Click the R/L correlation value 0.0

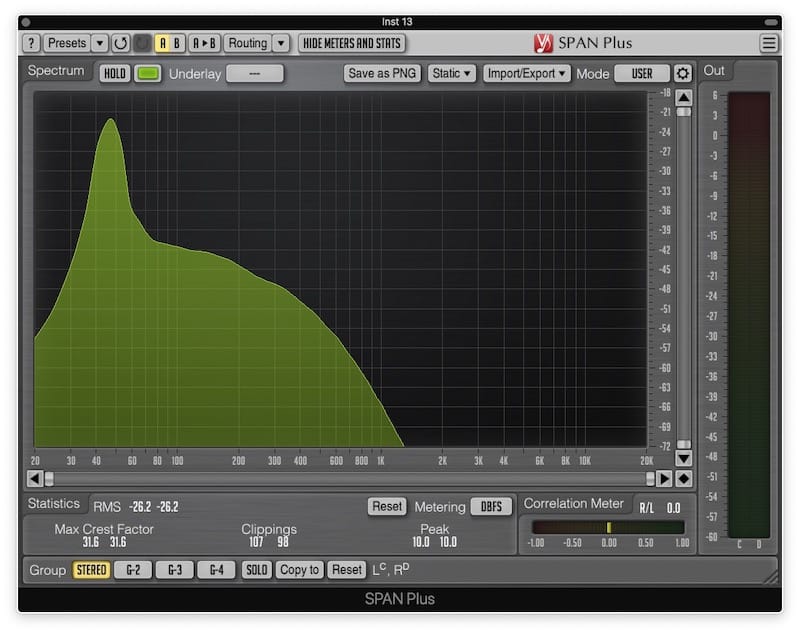pos(673,508)
